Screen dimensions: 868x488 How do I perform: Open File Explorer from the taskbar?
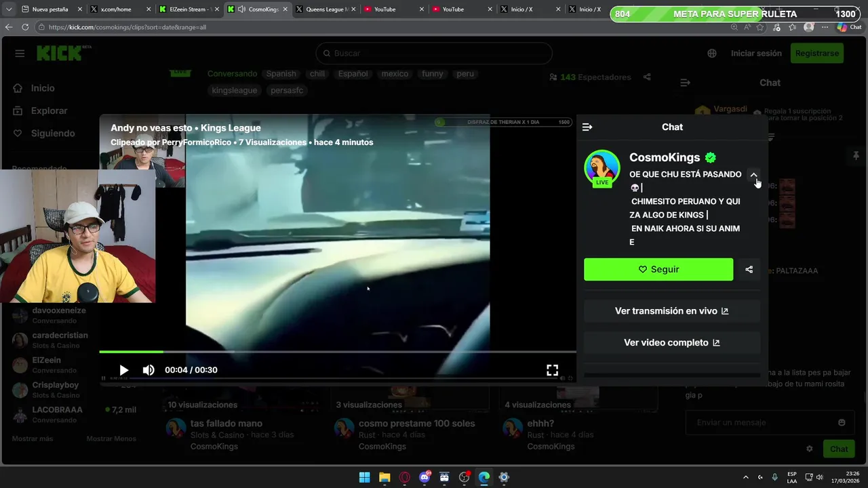pyautogui.click(x=384, y=477)
